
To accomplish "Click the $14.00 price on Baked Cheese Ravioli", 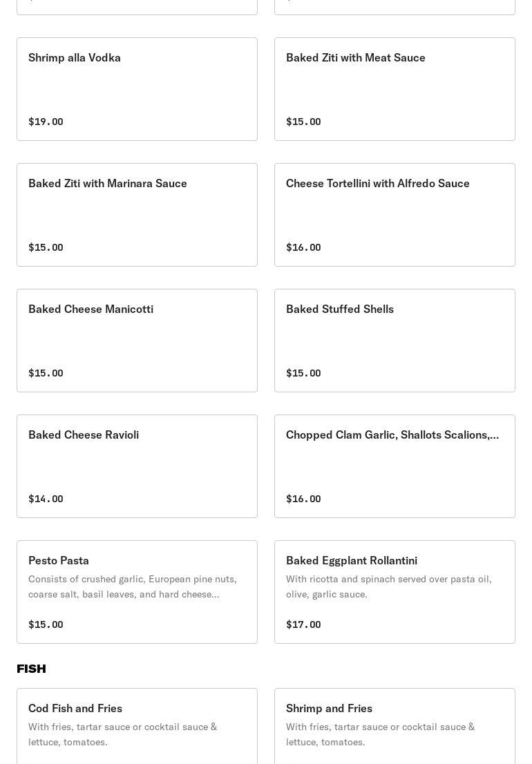I will click(x=46, y=499).
